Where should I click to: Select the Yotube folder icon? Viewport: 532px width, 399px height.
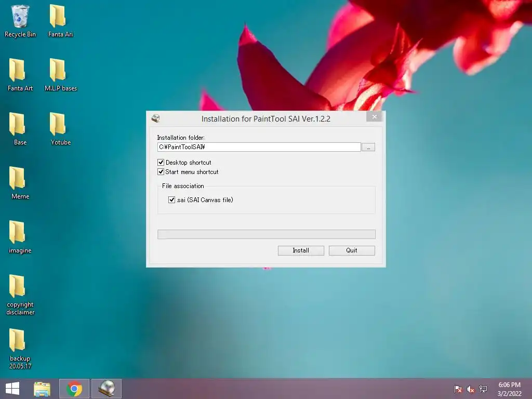(x=60, y=129)
